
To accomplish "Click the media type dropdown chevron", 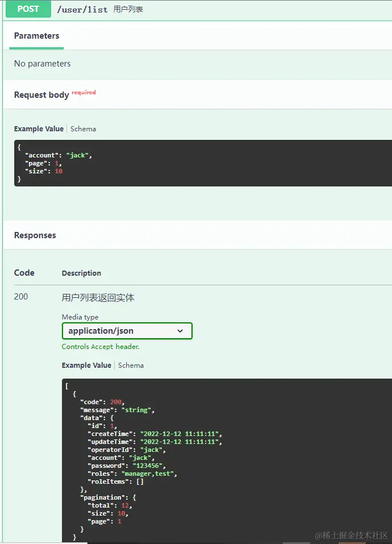I will click(180, 331).
